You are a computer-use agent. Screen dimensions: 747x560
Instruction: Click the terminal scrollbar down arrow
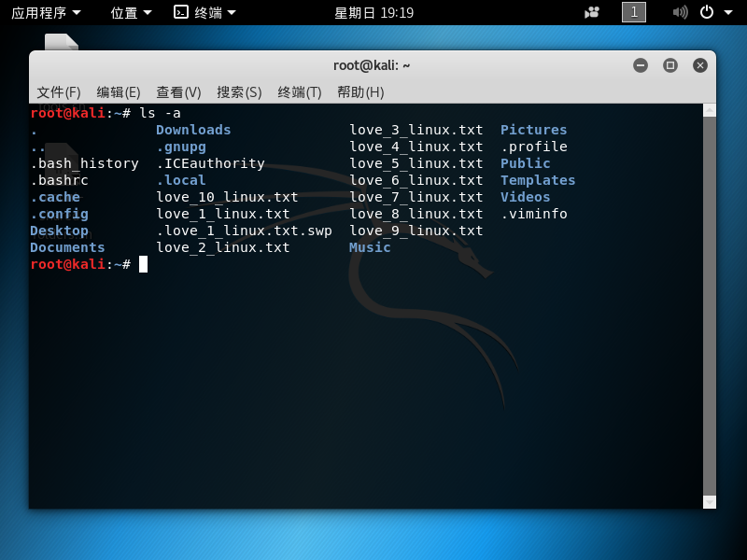pos(710,502)
